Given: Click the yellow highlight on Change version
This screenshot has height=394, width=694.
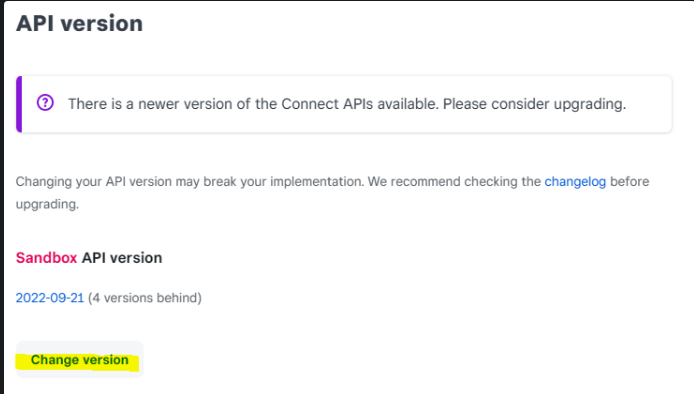Looking at the screenshot, I should click(77, 362).
